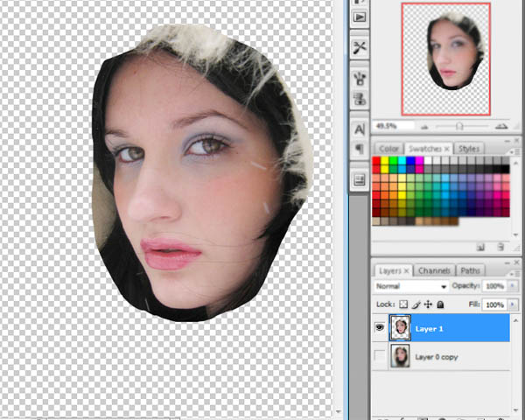Expand the Opacity slider arrow

(513, 287)
